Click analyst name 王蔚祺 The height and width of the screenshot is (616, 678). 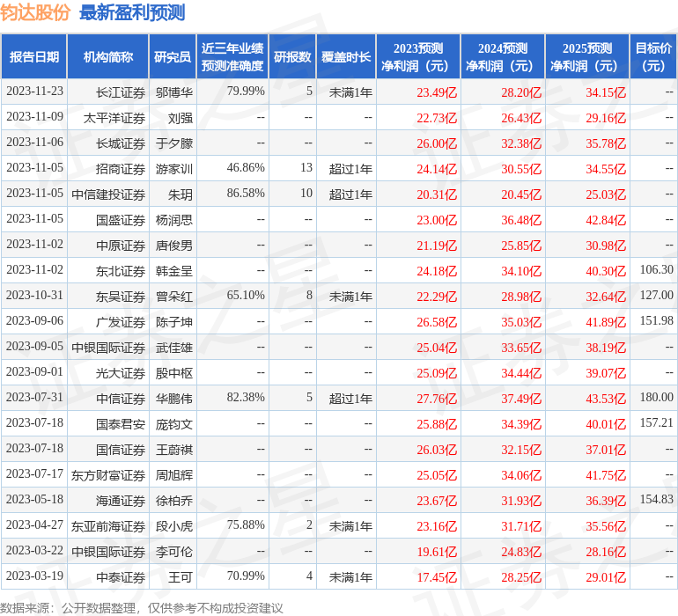point(173,449)
